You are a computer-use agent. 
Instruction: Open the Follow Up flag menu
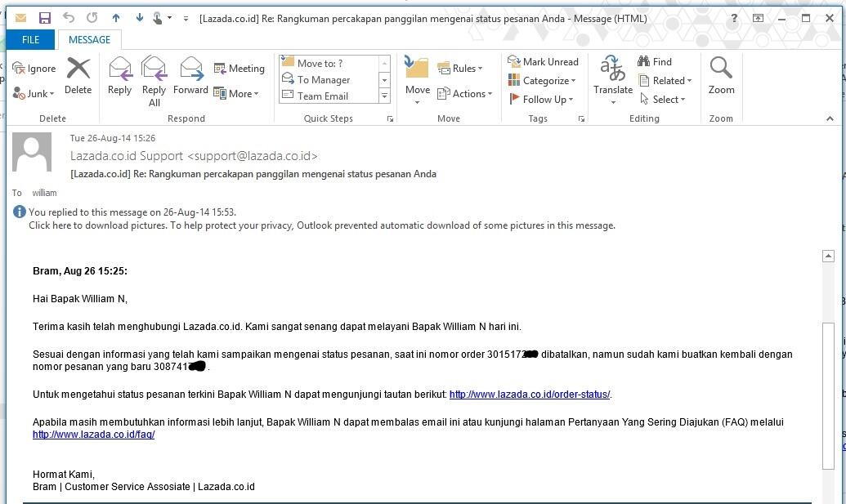[540, 99]
